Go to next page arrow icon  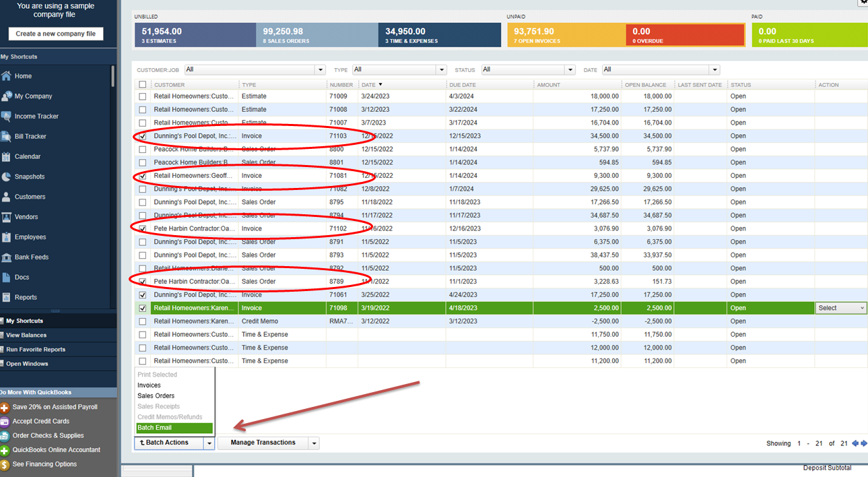coord(864,443)
